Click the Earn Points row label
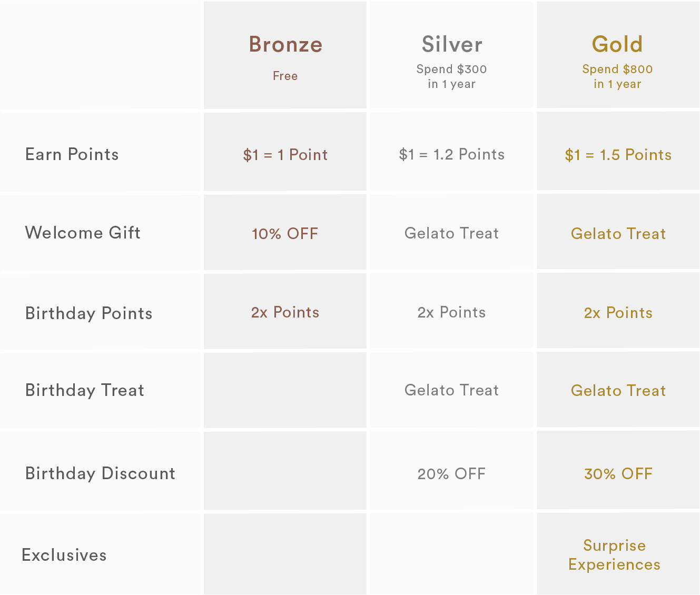Screen dimensions: 700x595 72,154
